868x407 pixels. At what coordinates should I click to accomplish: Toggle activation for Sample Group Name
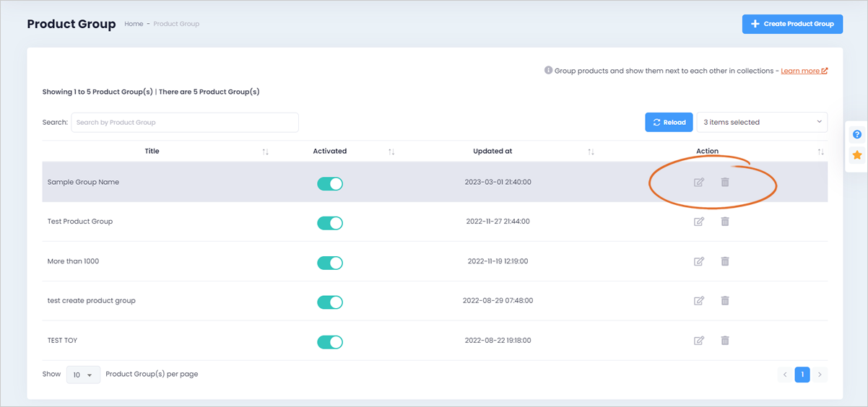pos(330,183)
